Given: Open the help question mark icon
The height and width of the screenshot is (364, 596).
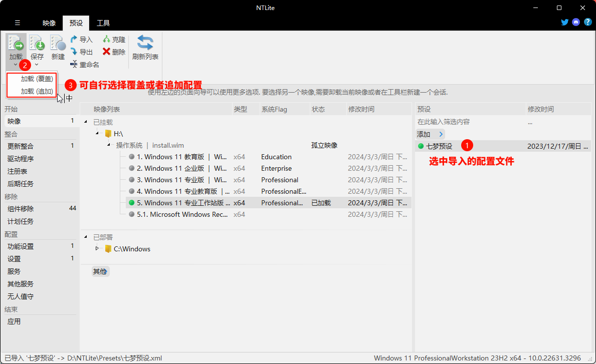Looking at the screenshot, I should [587, 22].
